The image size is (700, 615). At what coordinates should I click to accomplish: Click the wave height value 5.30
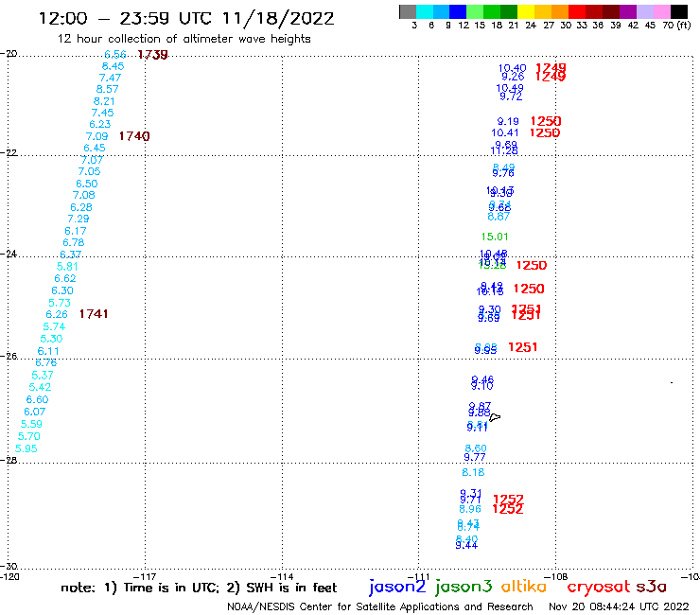click(51, 339)
